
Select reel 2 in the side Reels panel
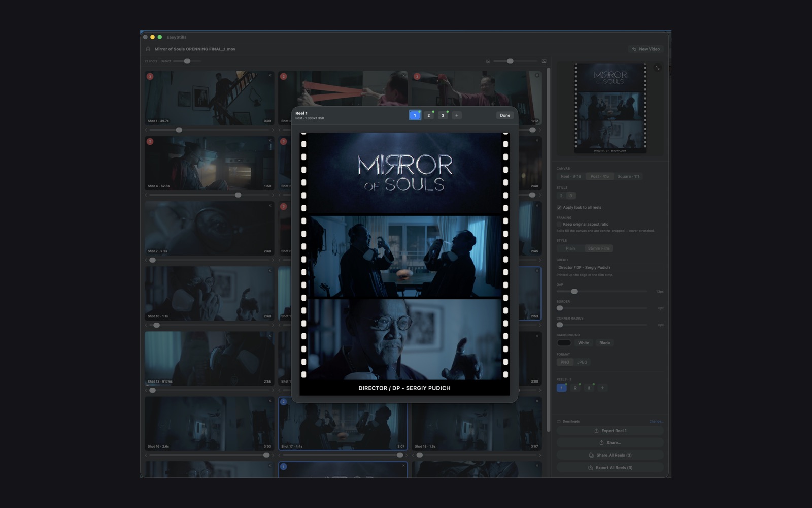point(575,388)
